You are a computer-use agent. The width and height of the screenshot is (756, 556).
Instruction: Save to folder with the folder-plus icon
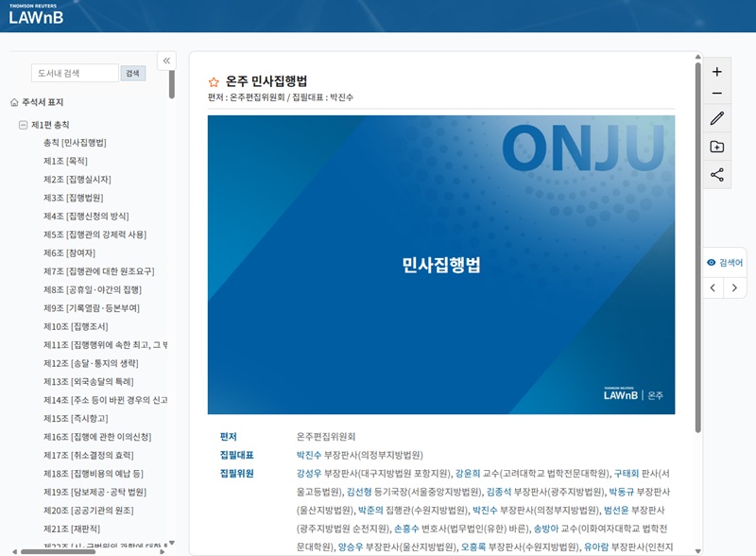pyautogui.click(x=717, y=147)
